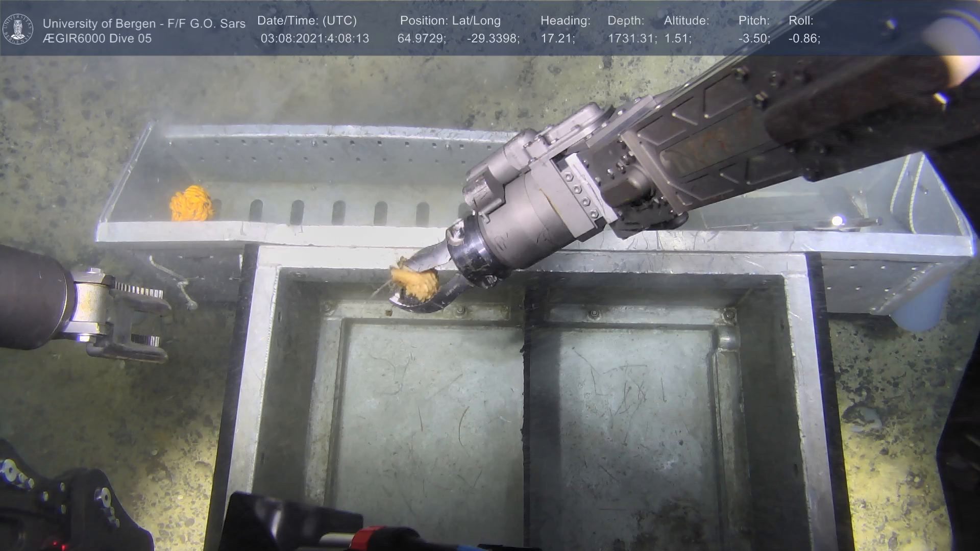The width and height of the screenshot is (980, 551).
Task: Click the heading value 17.21
Action: [557, 39]
